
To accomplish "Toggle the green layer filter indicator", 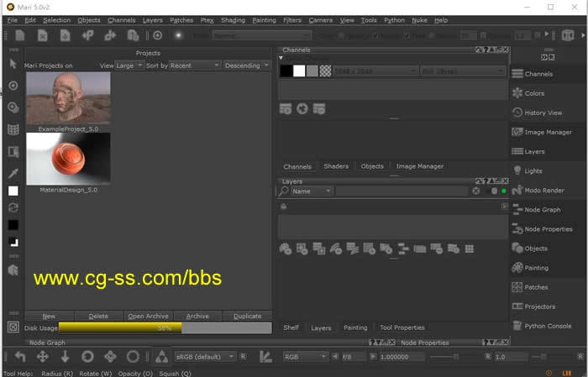I will (x=504, y=191).
